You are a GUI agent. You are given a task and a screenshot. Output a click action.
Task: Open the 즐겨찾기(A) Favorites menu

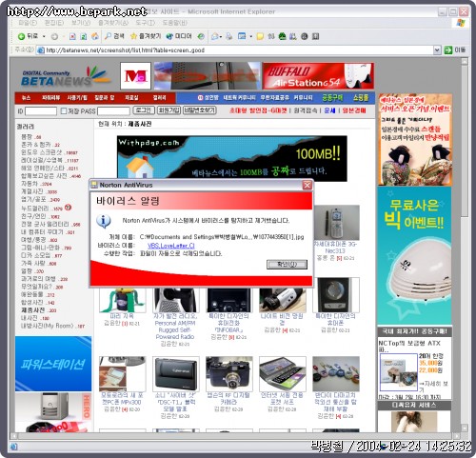113,23
